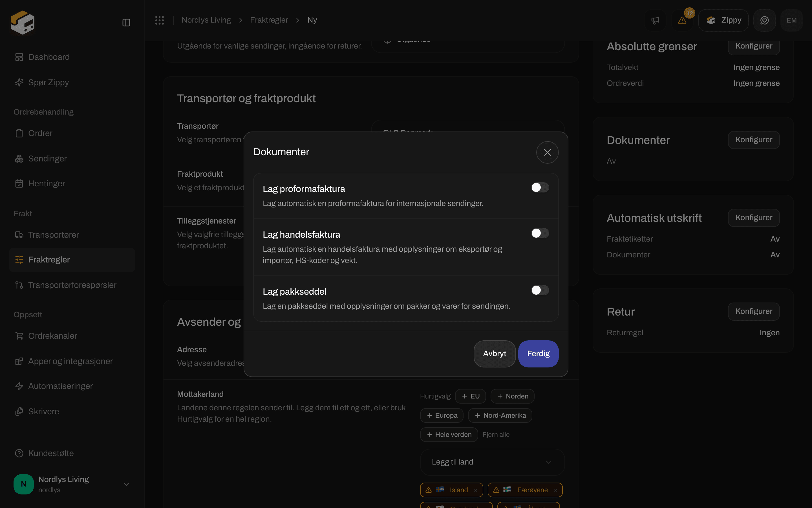The width and height of the screenshot is (812, 508).
Task: Remove Island country chip
Action: pos(476,490)
